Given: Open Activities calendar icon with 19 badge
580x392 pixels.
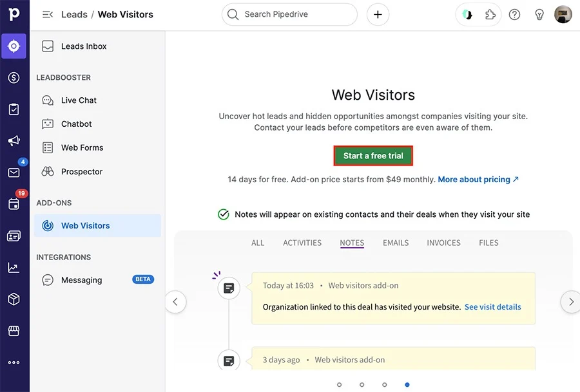Looking at the screenshot, I should (14, 204).
